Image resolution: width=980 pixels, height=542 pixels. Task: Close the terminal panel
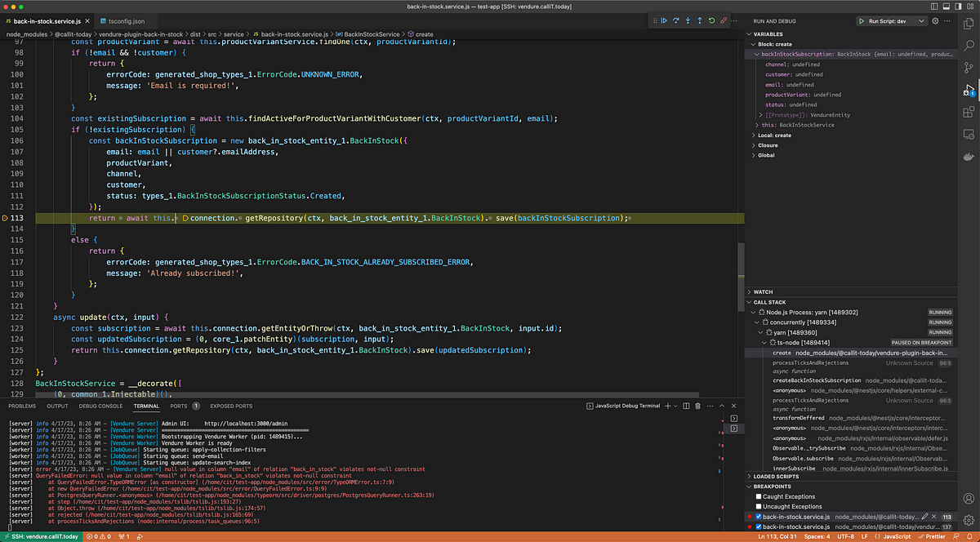(734, 406)
